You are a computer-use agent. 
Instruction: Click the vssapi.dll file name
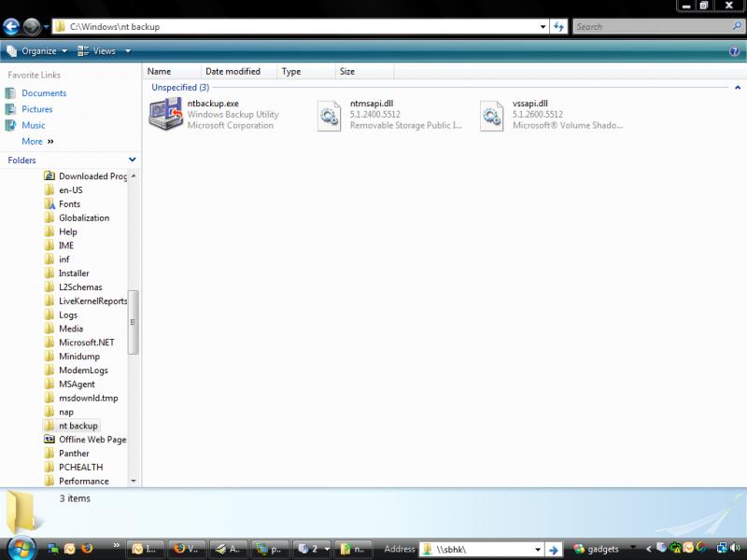point(530,104)
